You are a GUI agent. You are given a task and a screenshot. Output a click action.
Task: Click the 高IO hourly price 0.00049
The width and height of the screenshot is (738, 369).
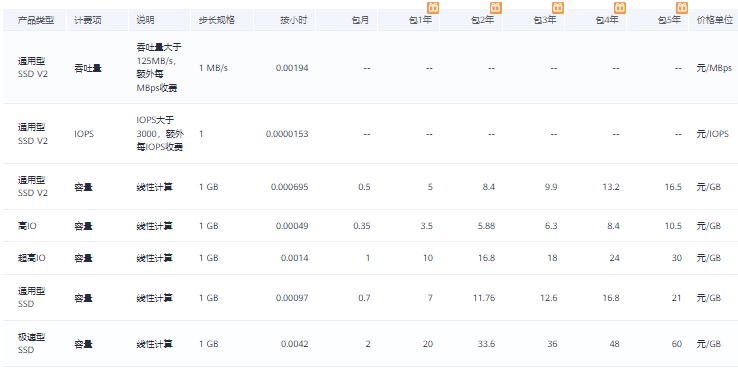[x=292, y=226]
